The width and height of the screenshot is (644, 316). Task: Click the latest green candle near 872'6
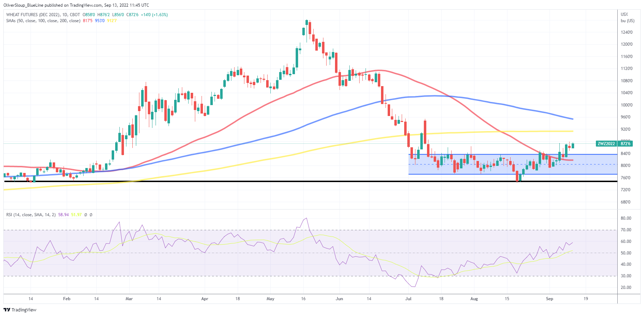pyautogui.click(x=573, y=146)
